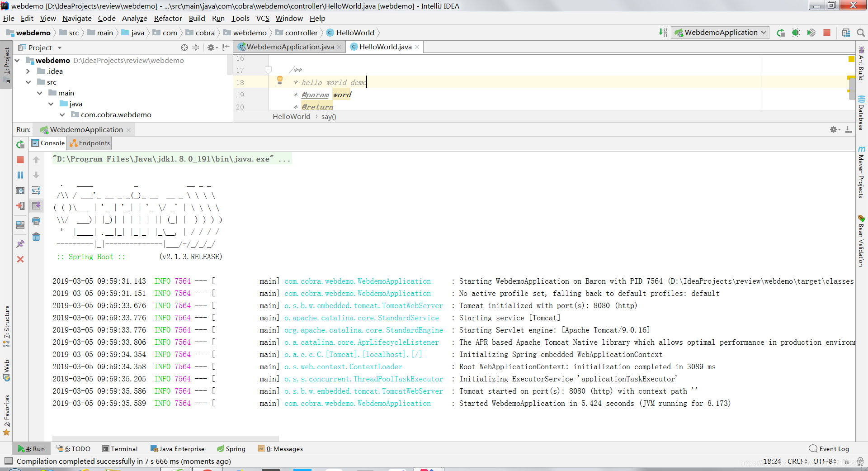Pause console output
The height and width of the screenshot is (471, 868).
[20, 175]
